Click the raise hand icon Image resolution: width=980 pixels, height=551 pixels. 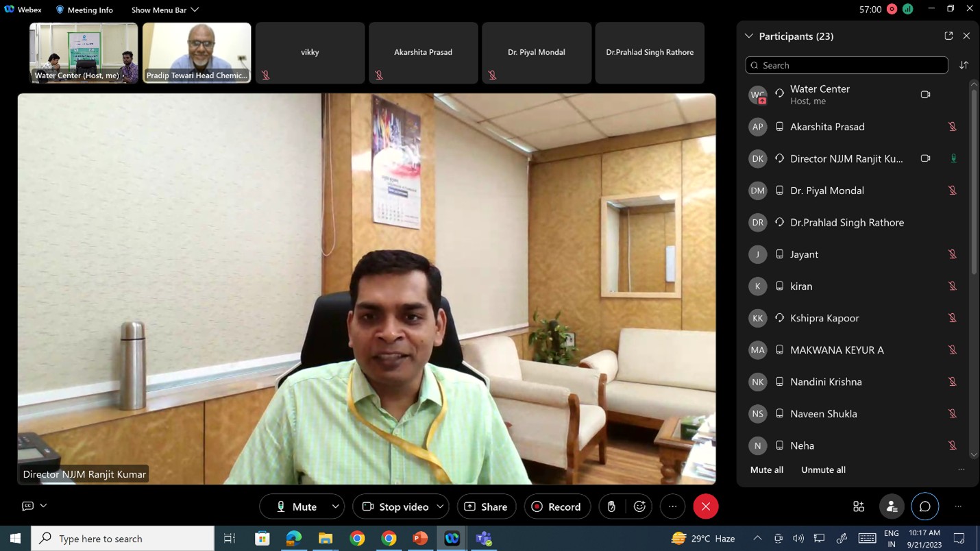(611, 506)
